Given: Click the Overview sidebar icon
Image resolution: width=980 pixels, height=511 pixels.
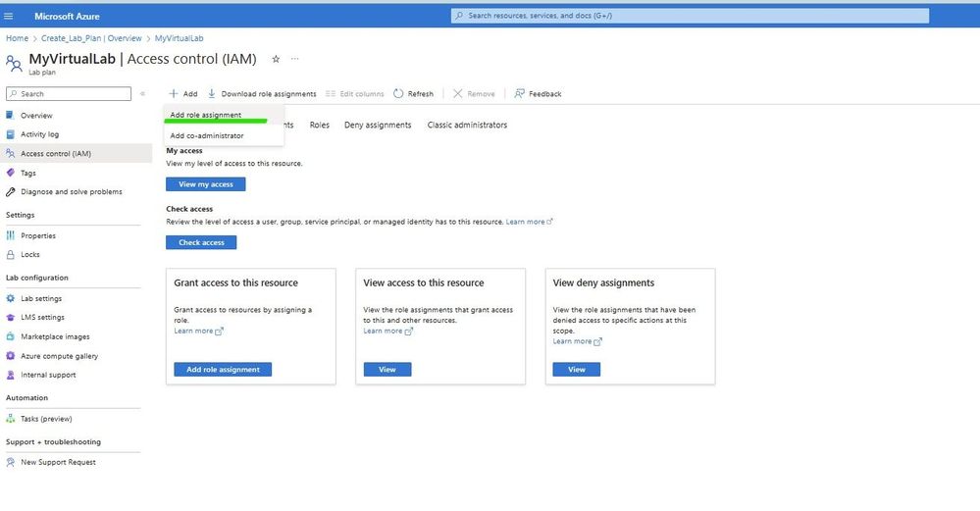Looking at the screenshot, I should (x=10, y=115).
